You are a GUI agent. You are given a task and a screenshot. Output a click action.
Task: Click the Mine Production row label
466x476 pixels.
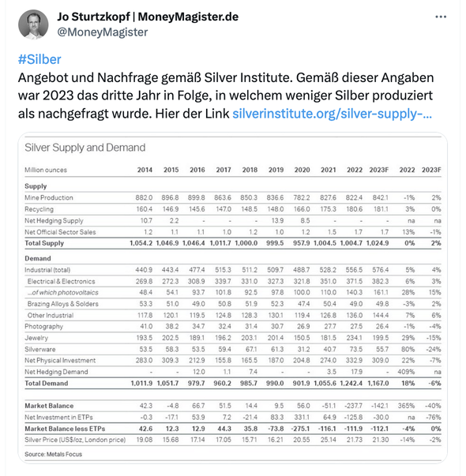click(x=49, y=197)
